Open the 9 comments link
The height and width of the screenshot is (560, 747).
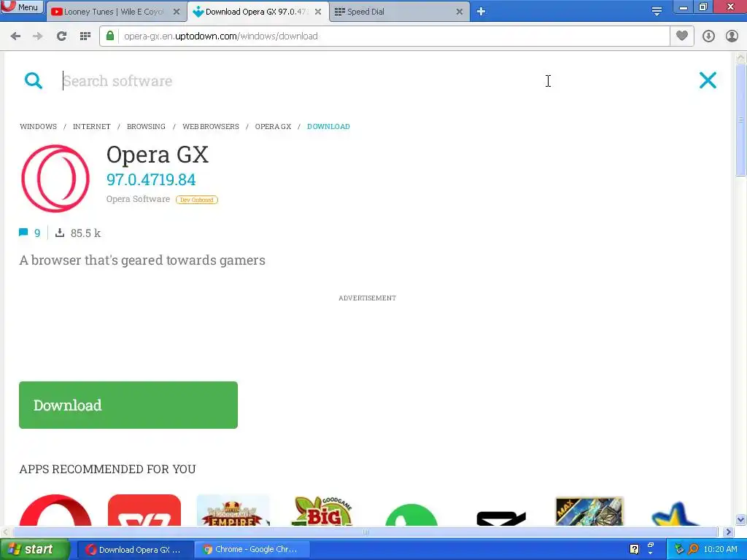coord(29,233)
